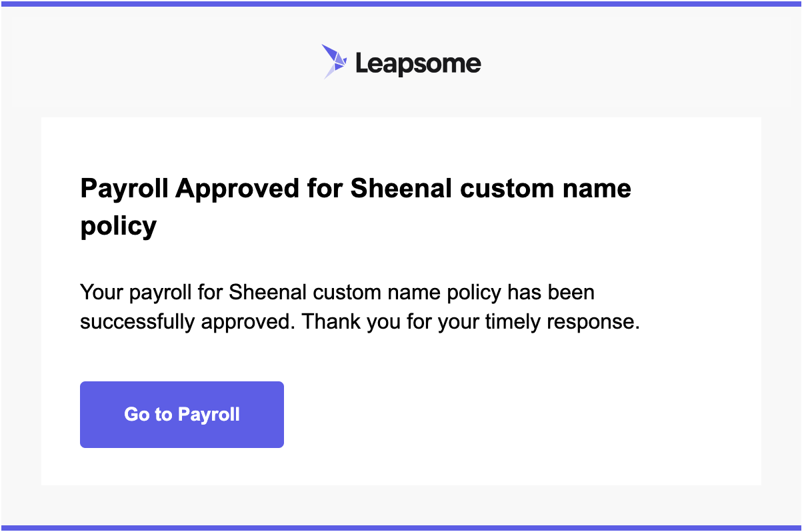Click 'Your payroll for' in body text
808x532 pixels.
click(x=151, y=292)
